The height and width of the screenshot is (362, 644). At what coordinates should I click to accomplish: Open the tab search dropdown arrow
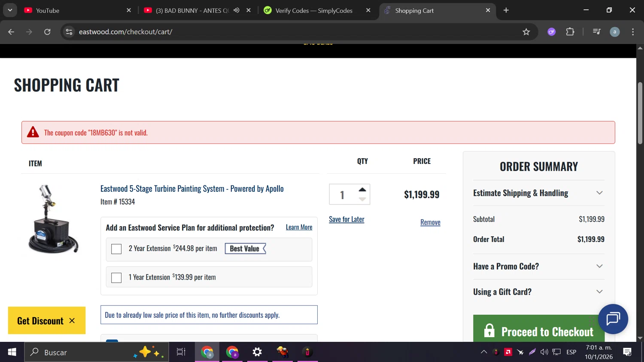(x=10, y=10)
